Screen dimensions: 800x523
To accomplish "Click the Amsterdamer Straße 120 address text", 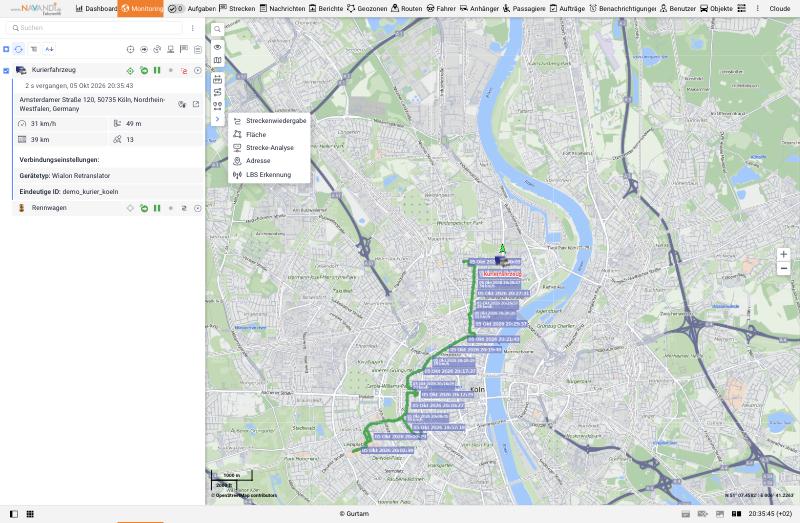I will point(92,104).
